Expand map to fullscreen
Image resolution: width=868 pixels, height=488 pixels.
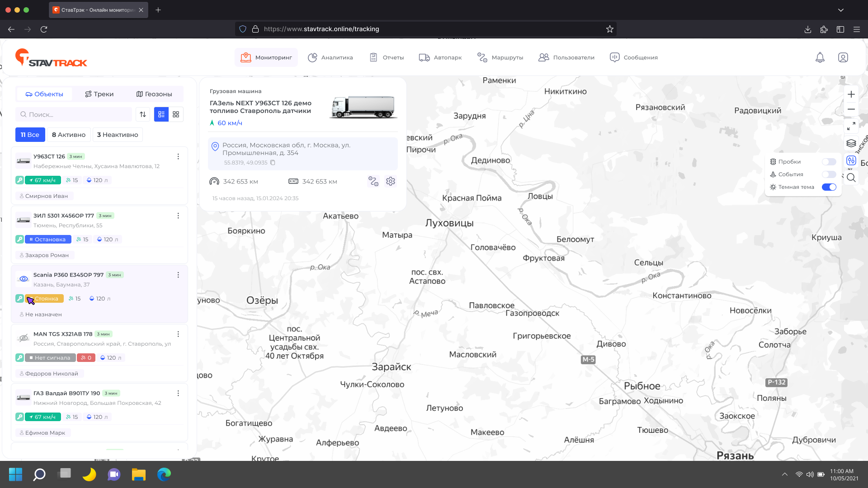coord(851,126)
